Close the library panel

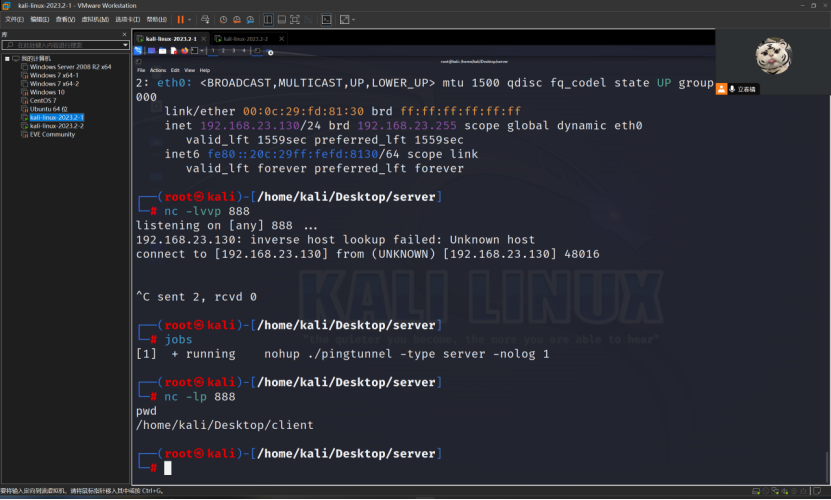tap(125, 34)
